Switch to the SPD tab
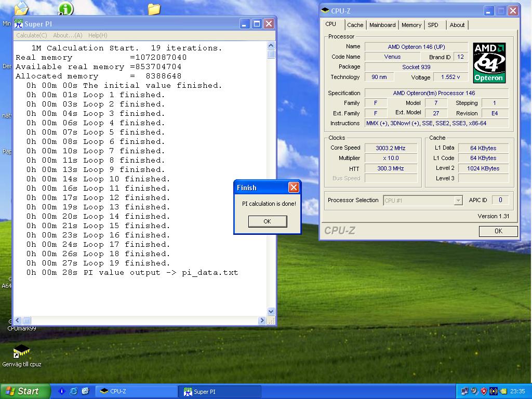Image resolution: width=532 pixels, height=399 pixels. pos(433,25)
